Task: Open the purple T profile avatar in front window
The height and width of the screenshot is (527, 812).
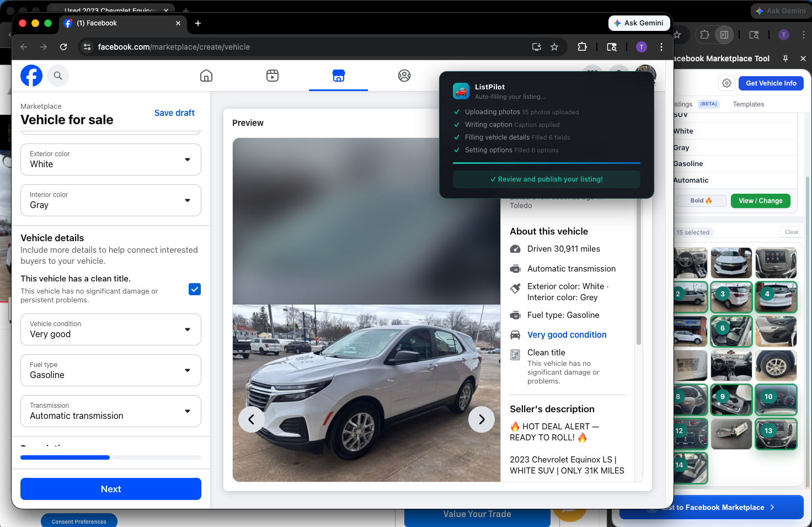Action: point(642,47)
